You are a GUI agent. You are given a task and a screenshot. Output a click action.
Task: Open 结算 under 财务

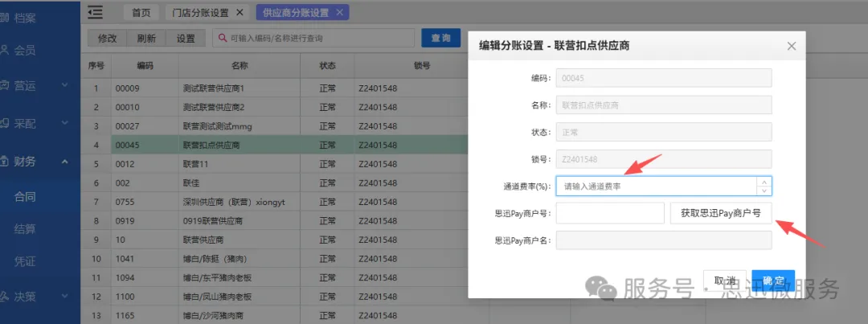pos(25,229)
